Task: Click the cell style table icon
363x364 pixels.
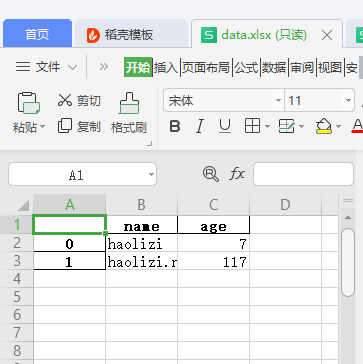Action: point(286,126)
